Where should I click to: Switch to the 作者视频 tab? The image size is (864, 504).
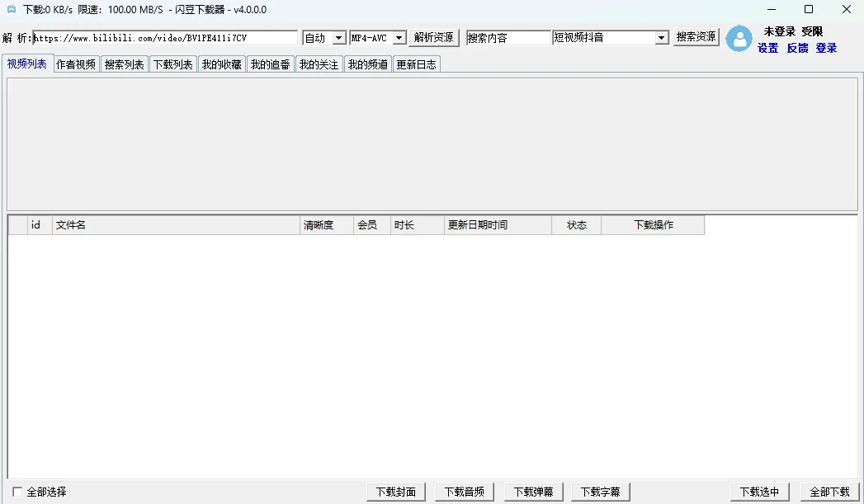[76, 64]
